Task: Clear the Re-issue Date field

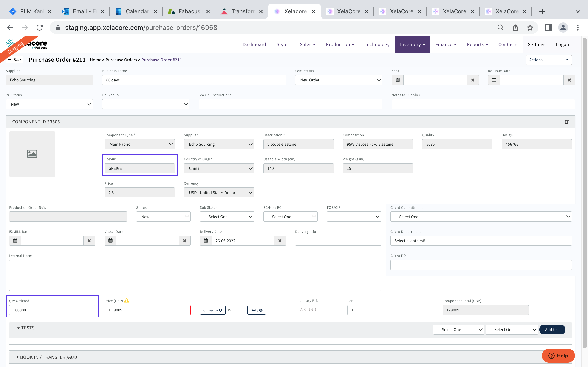Action: tap(569, 80)
